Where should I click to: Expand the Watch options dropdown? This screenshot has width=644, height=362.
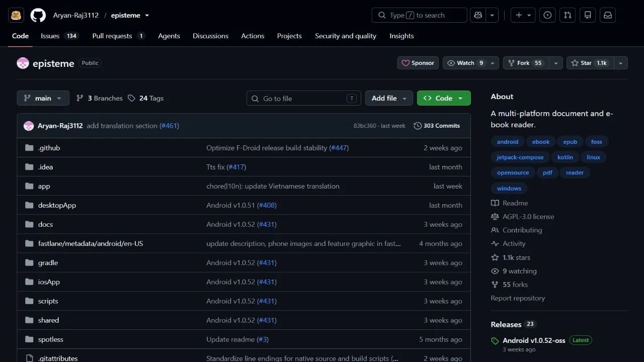point(493,63)
